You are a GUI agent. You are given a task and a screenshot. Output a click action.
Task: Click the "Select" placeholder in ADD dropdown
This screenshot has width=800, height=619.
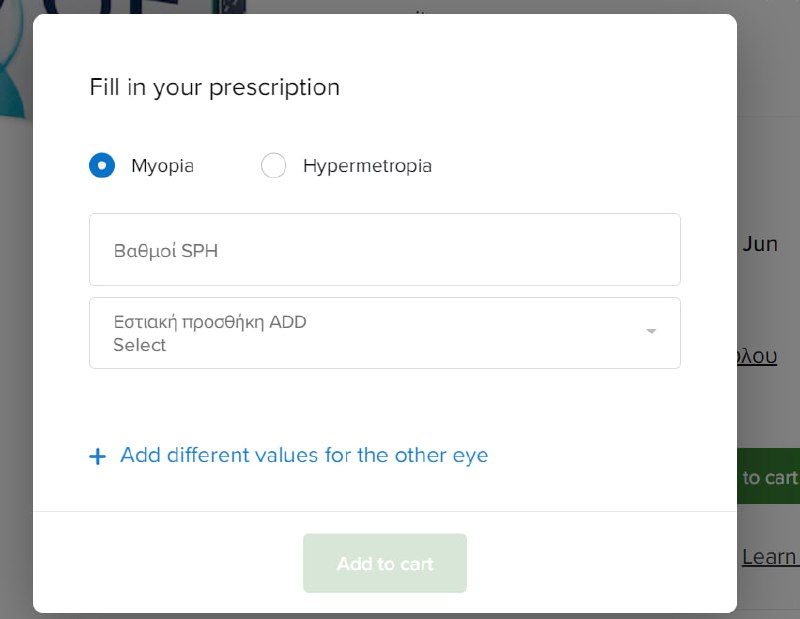pos(140,345)
